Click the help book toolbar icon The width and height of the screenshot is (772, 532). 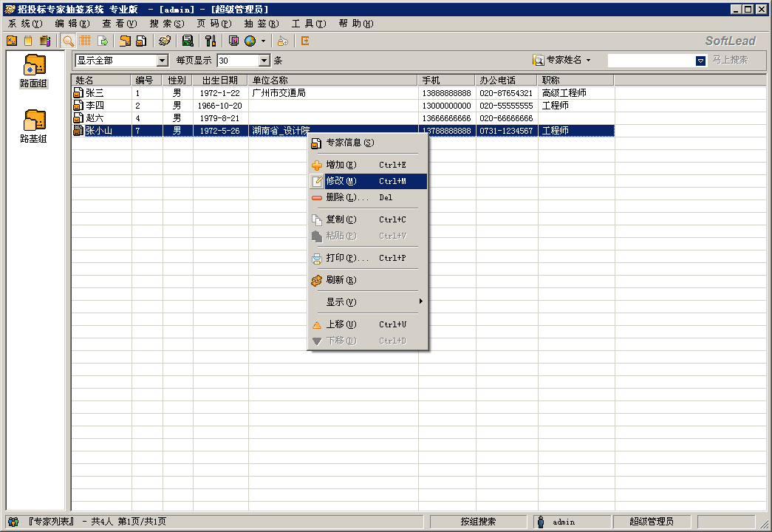(x=234, y=41)
